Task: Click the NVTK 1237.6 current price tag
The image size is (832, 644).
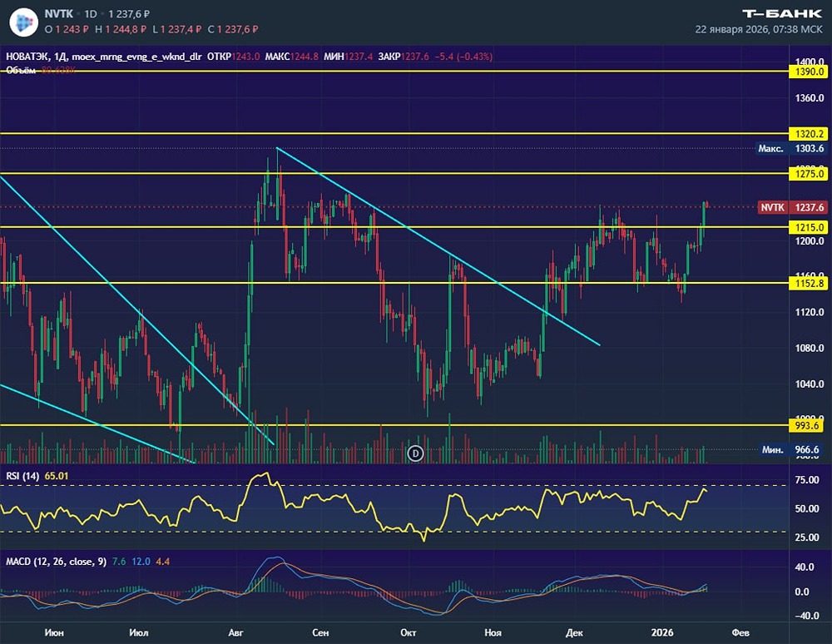Action: [x=792, y=207]
